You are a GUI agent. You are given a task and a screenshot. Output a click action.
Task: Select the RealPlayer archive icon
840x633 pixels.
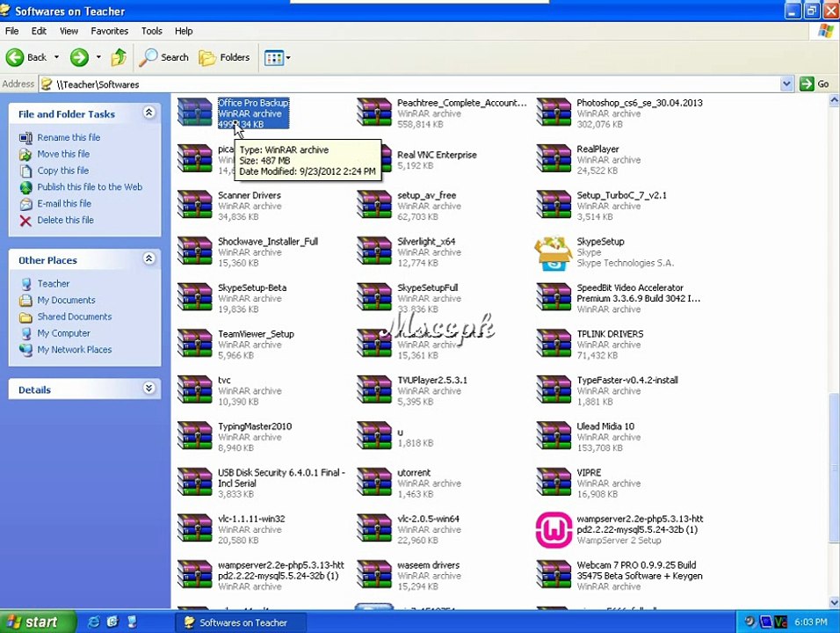pyautogui.click(x=554, y=158)
